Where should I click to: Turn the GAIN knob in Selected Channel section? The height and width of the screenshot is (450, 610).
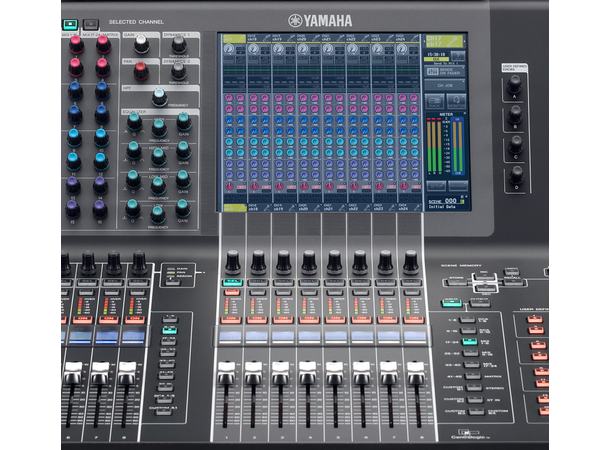point(141,44)
